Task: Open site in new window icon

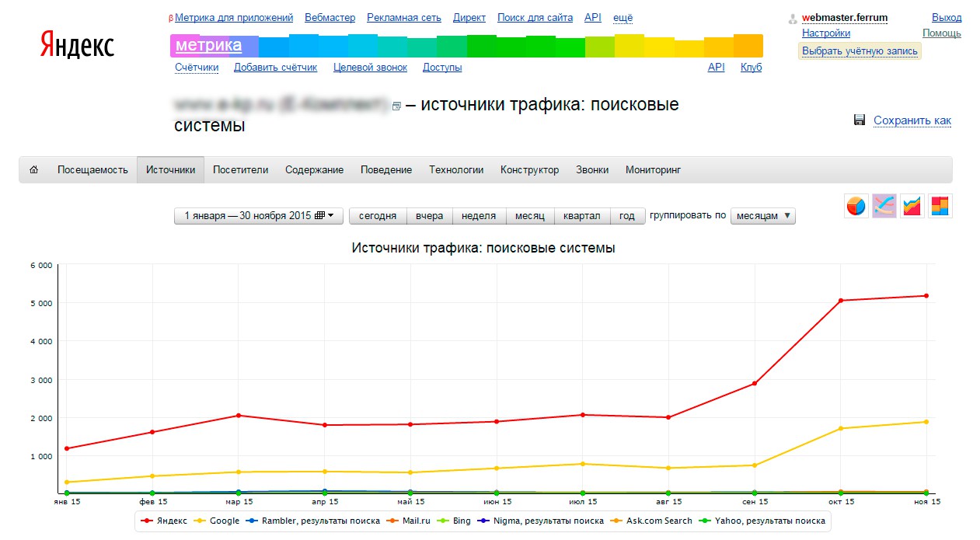Action: point(396,106)
